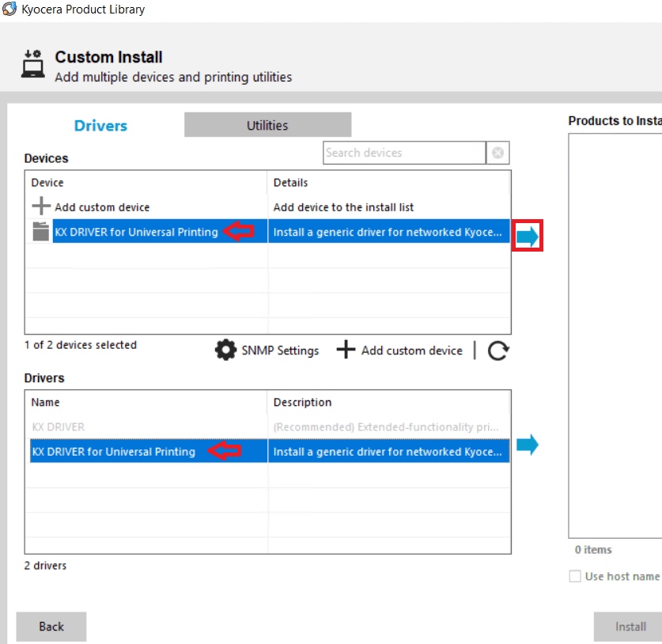Open SNMP Settings gear icon
The width and height of the screenshot is (662, 644).
click(225, 350)
